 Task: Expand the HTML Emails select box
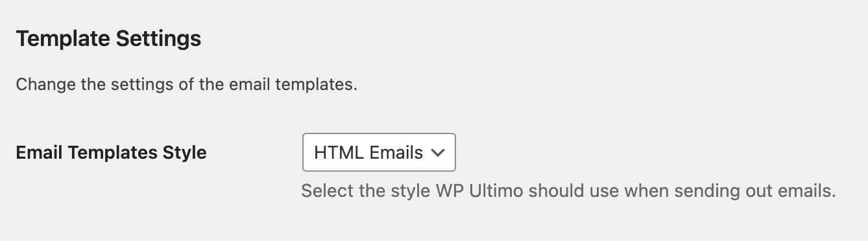coord(379,152)
